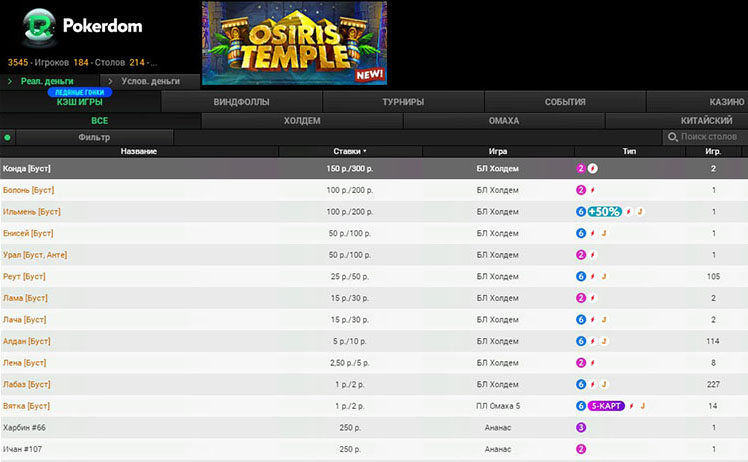Click the 3-max icon in Харбин row
The height and width of the screenshot is (462, 748).
(581, 428)
